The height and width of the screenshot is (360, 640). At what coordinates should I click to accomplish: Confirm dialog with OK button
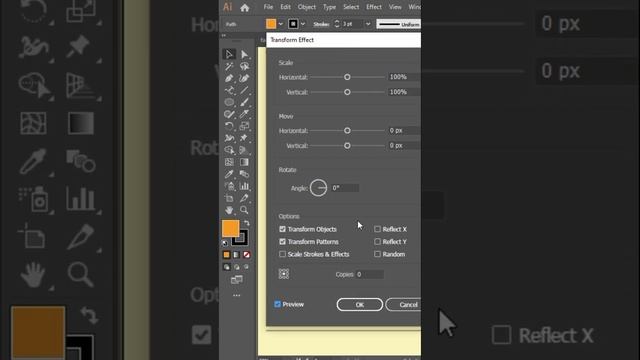click(360, 304)
